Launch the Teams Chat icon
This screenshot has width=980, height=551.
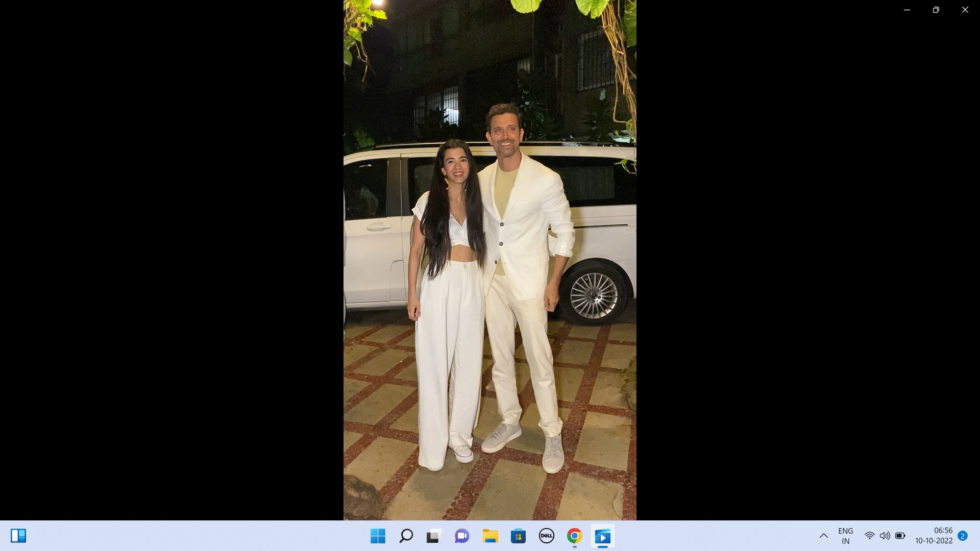(462, 536)
